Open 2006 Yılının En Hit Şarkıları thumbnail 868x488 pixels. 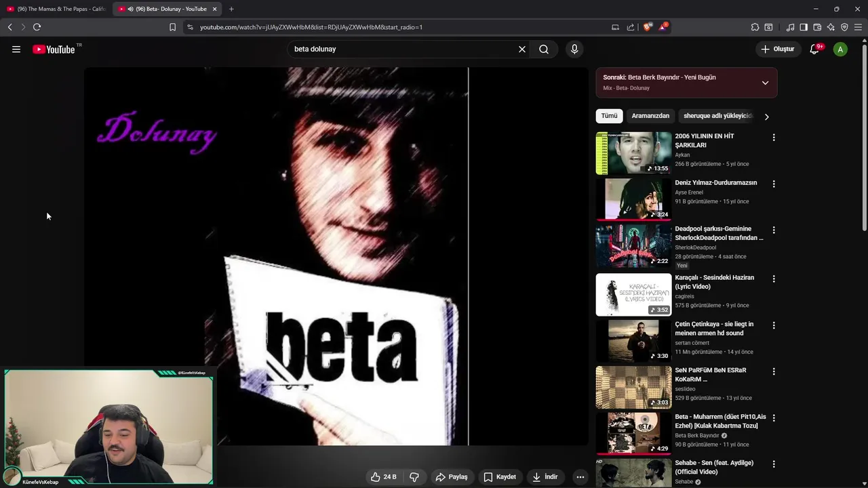[x=633, y=153]
